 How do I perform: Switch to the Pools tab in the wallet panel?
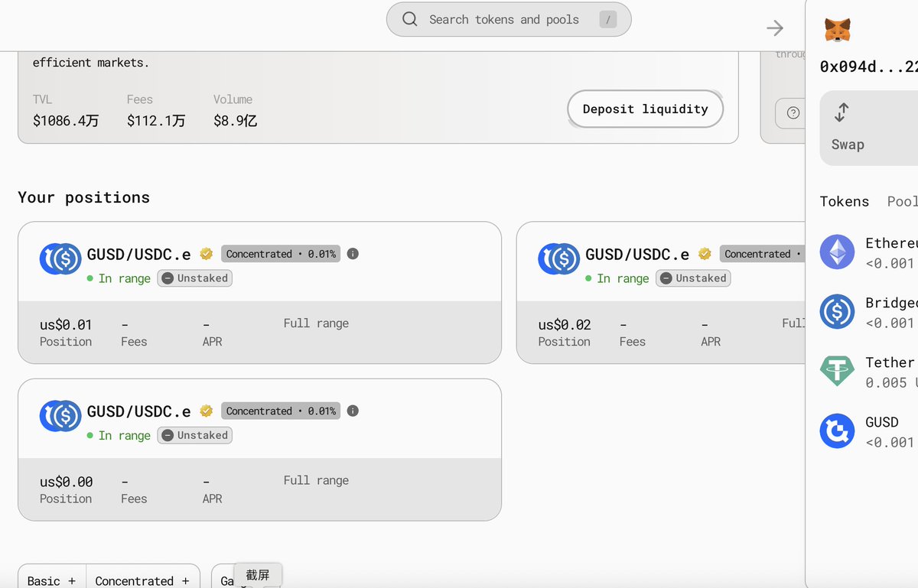tap(903, 201)
